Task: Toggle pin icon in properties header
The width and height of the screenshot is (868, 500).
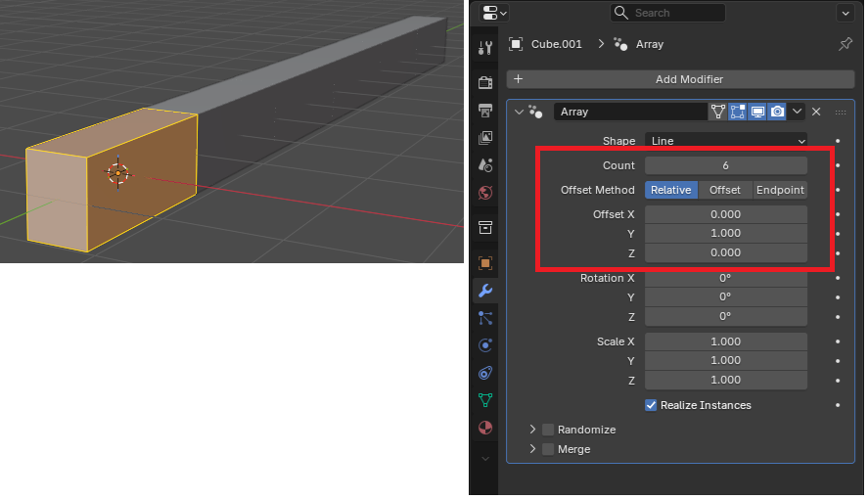Action: click(x=845, y=44)
